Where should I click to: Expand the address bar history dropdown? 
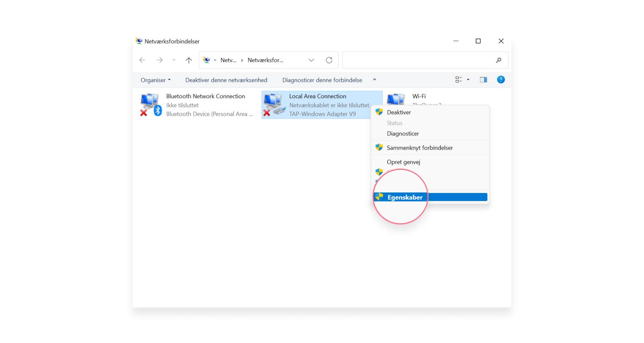(311, 60)
